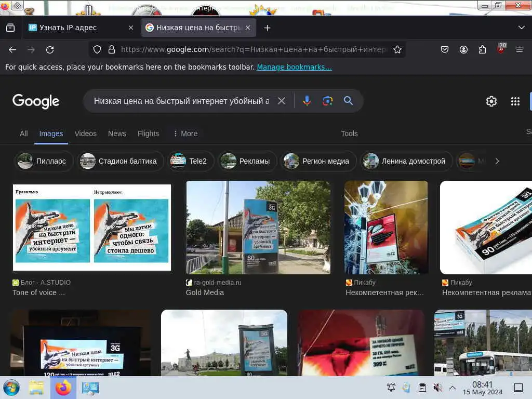Open the monitor app in the taskbar
The image size is (532, 399).
pyautogui.click(x=90, y=388)
